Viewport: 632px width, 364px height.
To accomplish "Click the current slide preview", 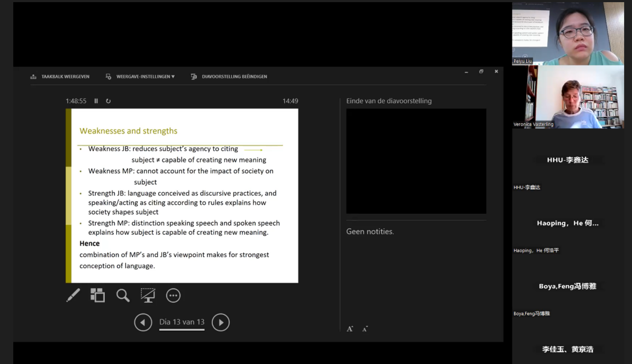I will (182, 196).
